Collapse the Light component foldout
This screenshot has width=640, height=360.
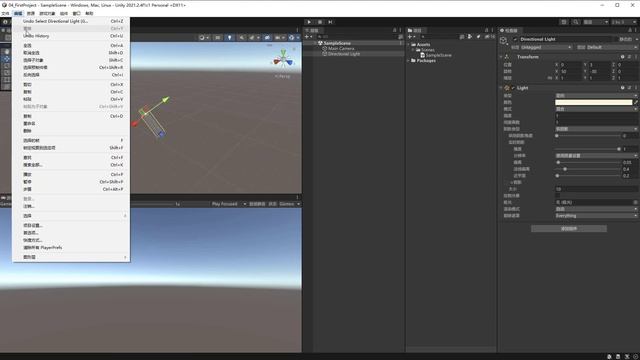[501, 88]
